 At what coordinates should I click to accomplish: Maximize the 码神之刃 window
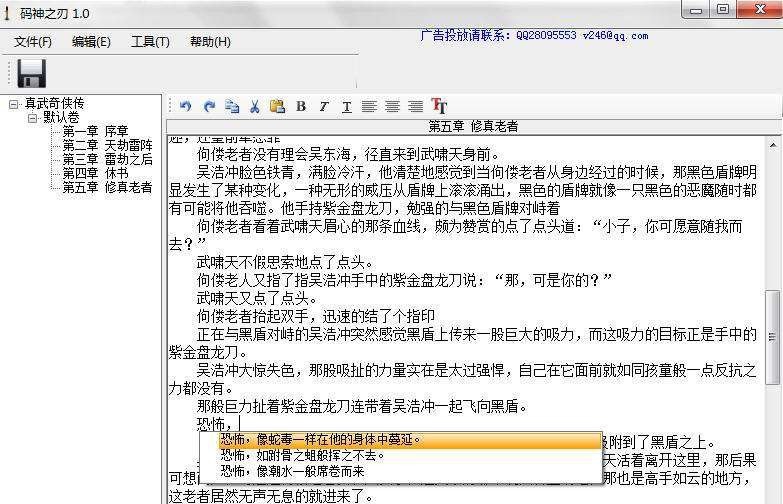tap(723, 10)
